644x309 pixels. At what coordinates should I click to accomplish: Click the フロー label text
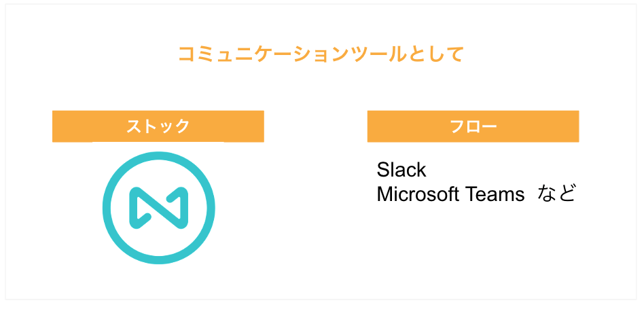click(473, 126)
